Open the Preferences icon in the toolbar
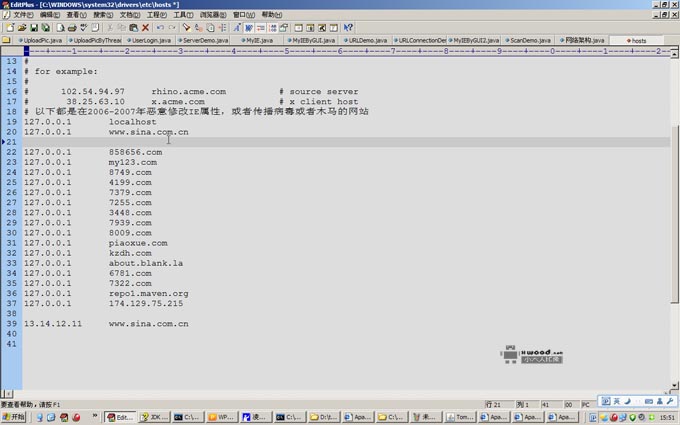 (284, 28)
